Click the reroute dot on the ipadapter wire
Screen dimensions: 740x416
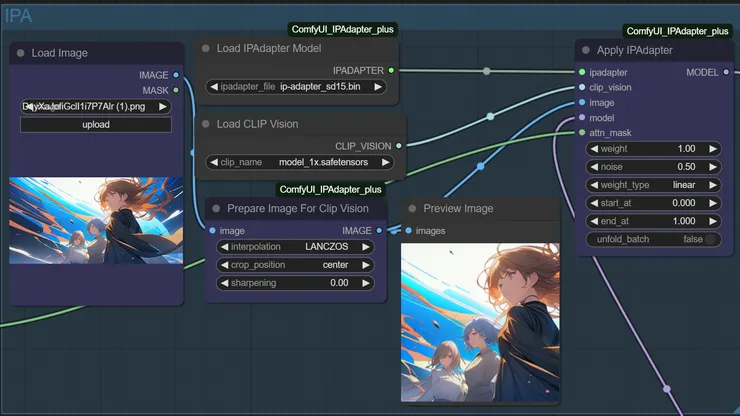click(x=487, y=71)
